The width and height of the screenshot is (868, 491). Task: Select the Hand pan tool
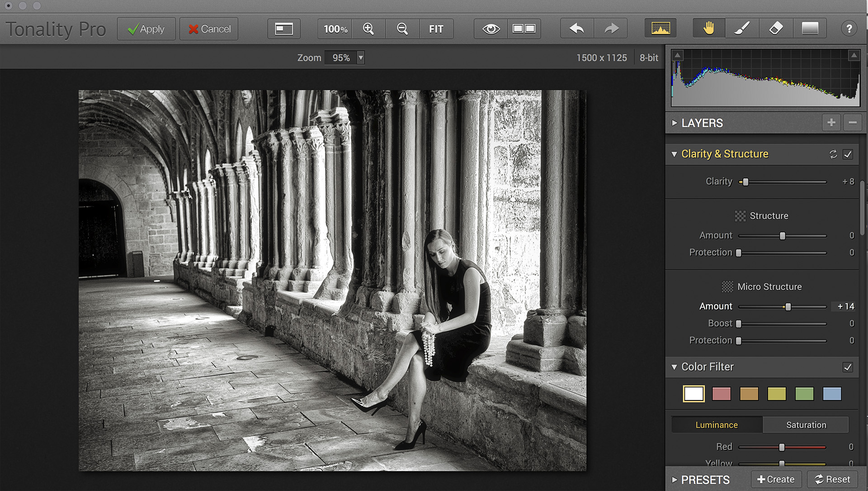709,29
